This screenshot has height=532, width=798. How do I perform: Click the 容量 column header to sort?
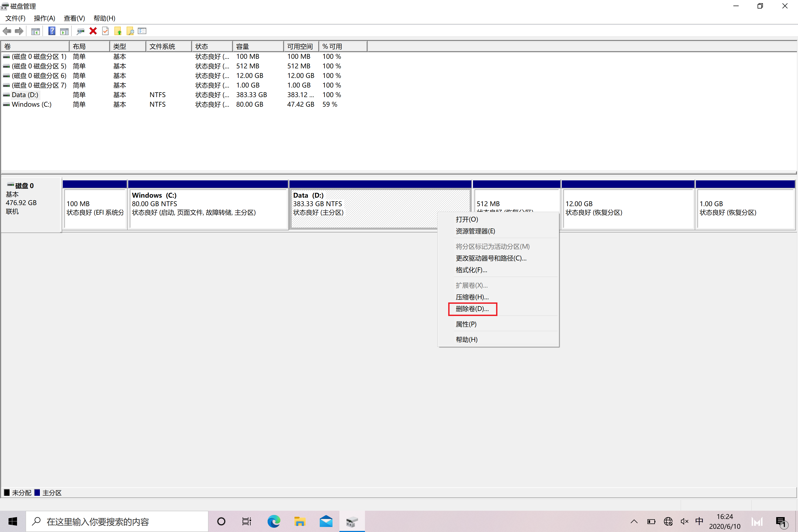(257, 47)
